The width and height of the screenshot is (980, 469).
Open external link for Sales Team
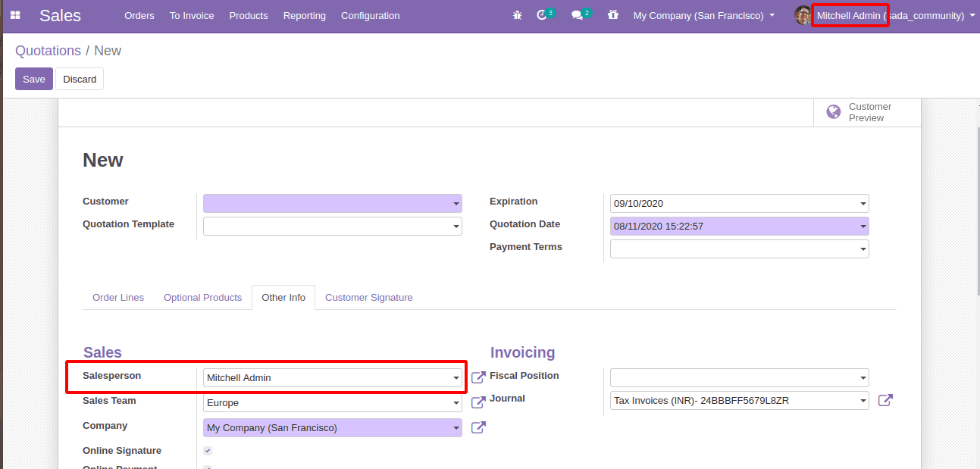point(478,402)
